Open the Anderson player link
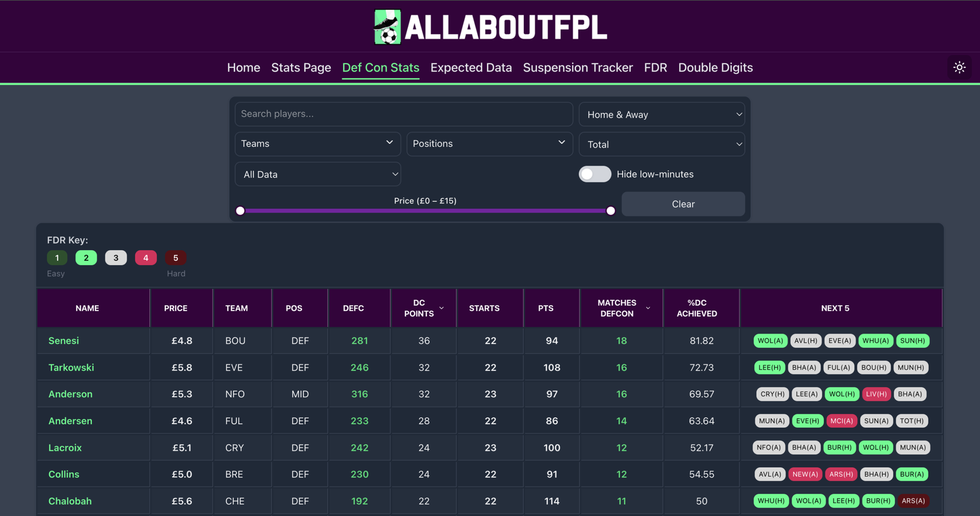 70,394
